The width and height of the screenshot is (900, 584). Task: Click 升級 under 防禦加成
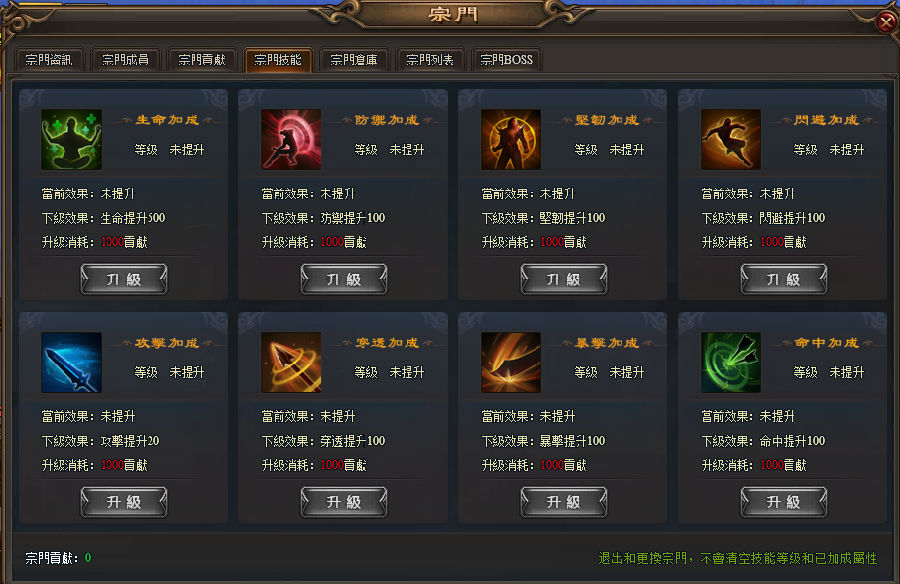(344, 279)
